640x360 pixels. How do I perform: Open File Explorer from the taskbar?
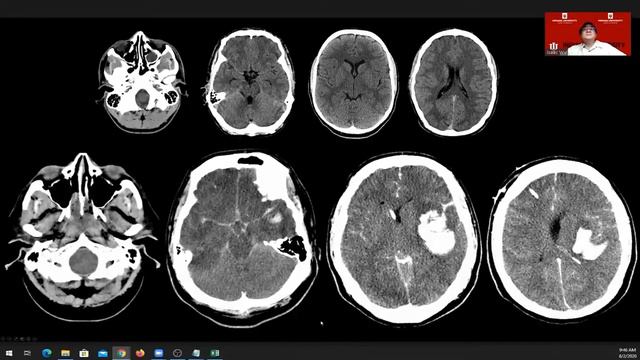[65, 353]
